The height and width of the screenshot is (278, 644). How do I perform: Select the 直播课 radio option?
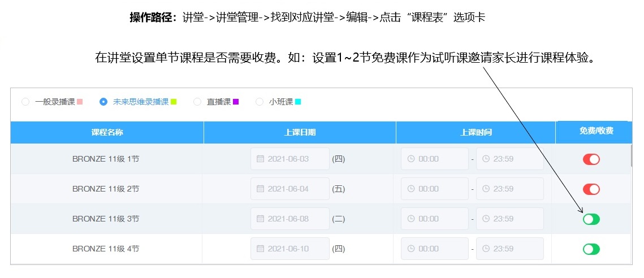[x=197, y=102]
